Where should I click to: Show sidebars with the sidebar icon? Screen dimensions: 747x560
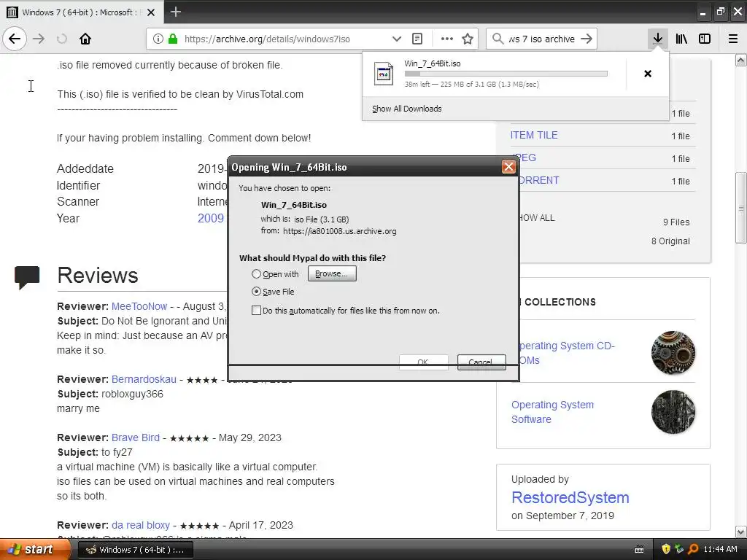(x=705, y=39)
